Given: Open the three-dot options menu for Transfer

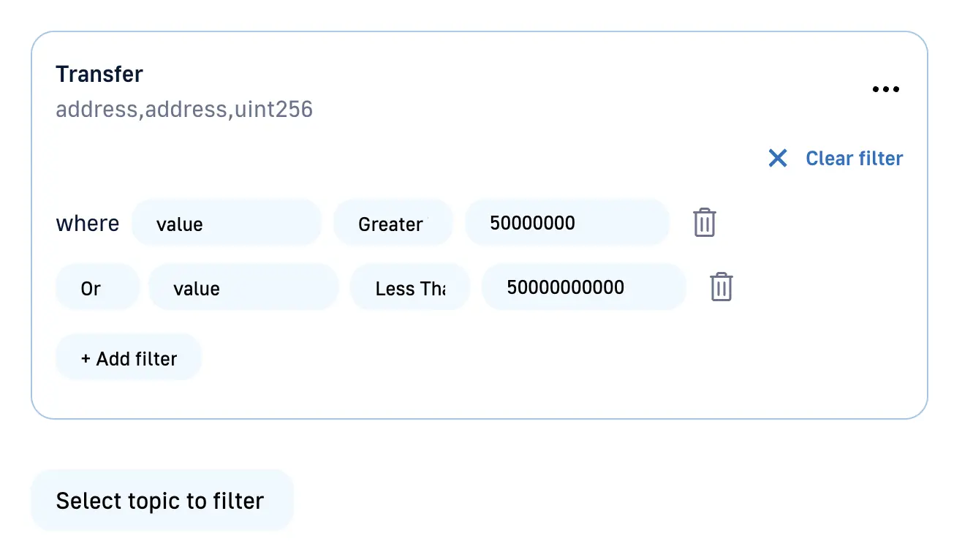Looking at the screenshot, I should pyautogui.click(x=885, y=90).
